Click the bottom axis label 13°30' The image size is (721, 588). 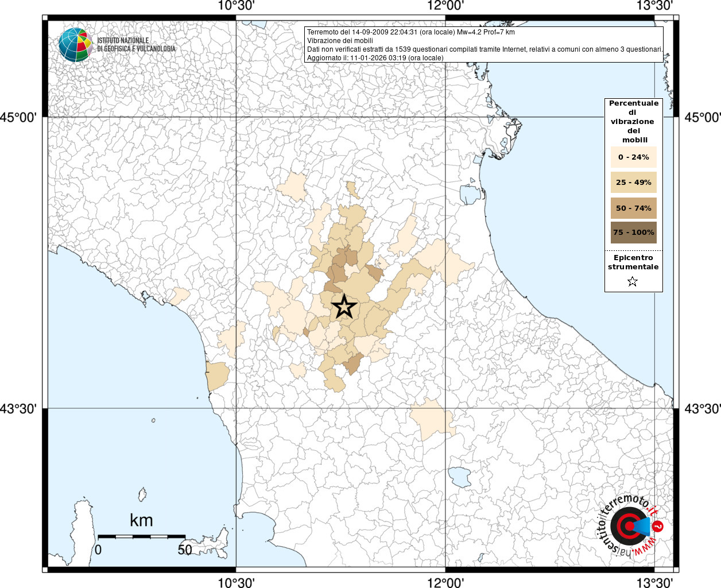(x=656, y=583)
